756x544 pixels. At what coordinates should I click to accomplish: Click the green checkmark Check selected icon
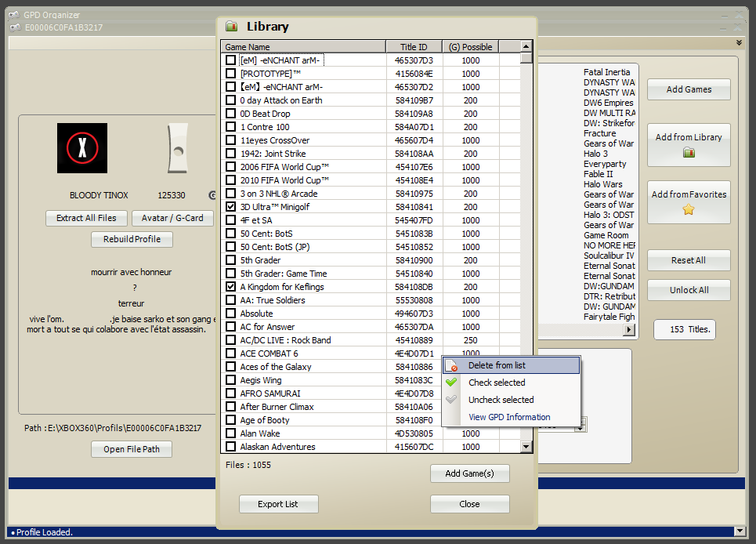(x=451, y=383)
